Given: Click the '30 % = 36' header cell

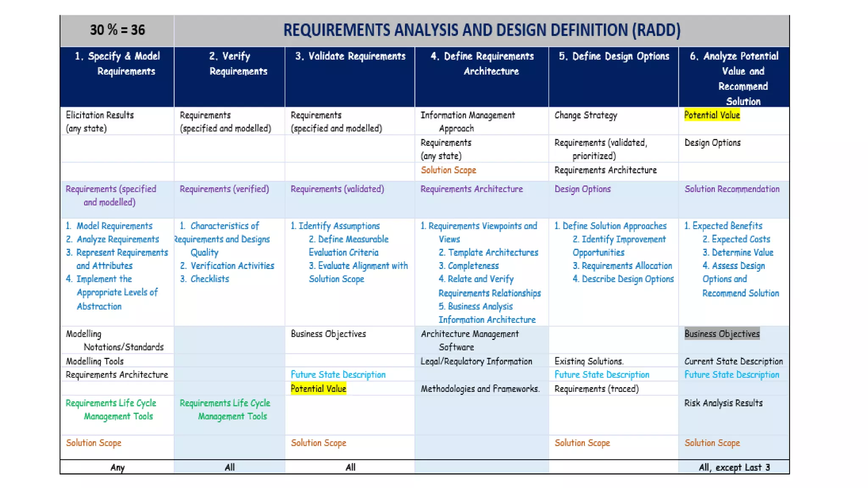Looking at the screenshot, I should 117,30.
